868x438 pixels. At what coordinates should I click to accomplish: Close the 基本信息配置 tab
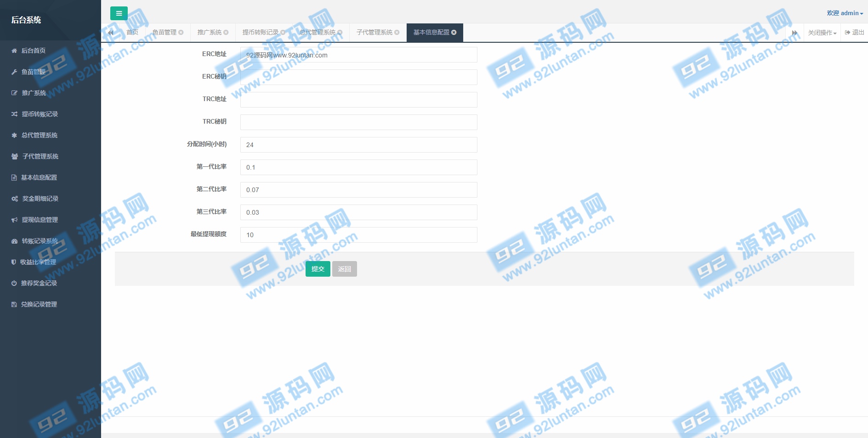pyautogui.click(x=454, y=32)
